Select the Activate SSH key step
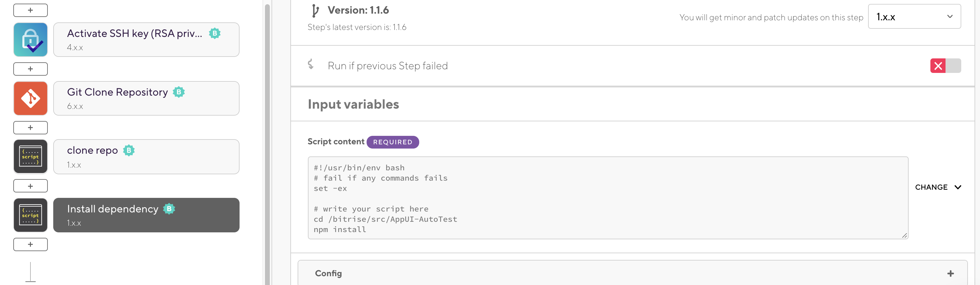The width and height of the screenshot is (980, 285). click(x=146, y=40)
